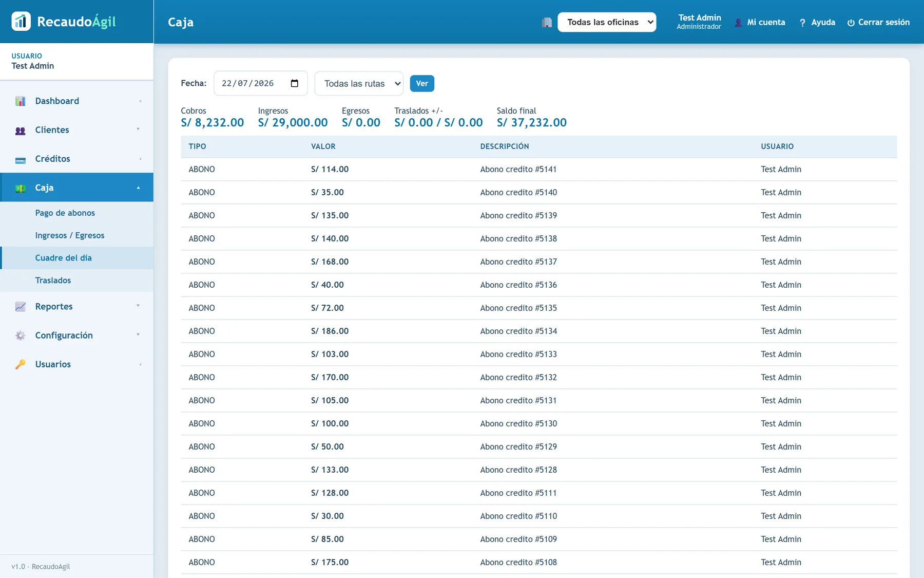Click the Configuración gear icon
This screenshot has width=924, height=578.
coord(21,335)
